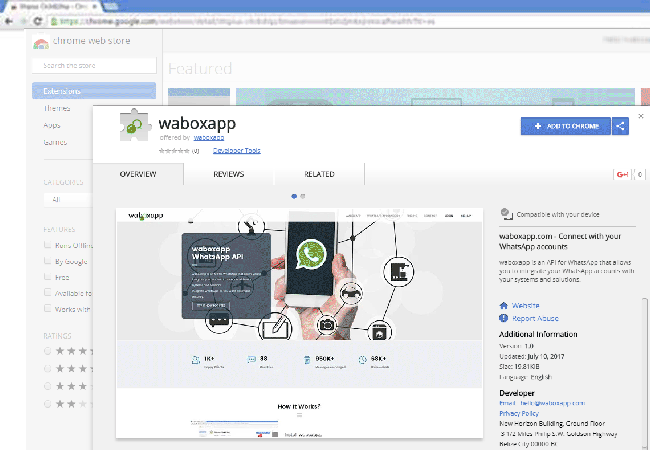
Task: Switch to the Overview tab
Action: pos(138,174)
